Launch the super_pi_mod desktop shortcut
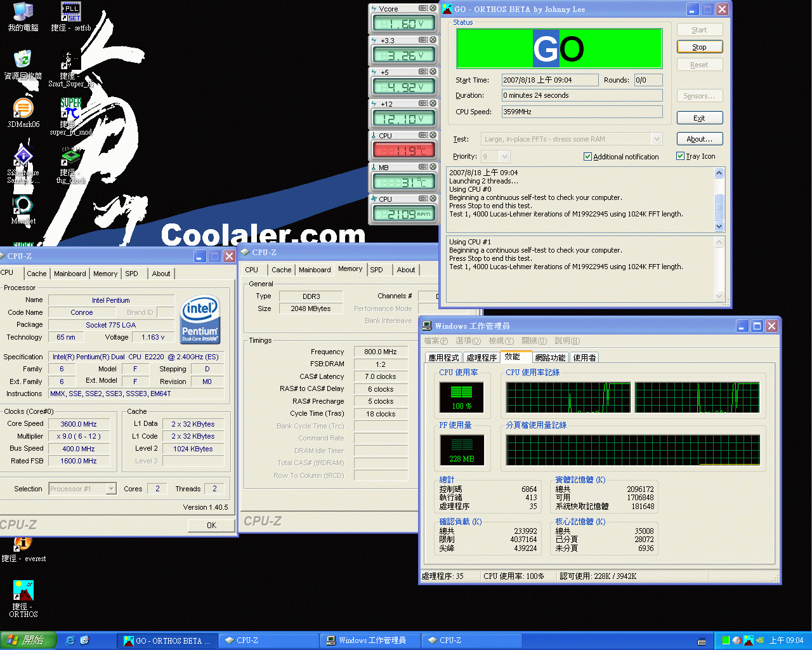 tap(71, 108)
